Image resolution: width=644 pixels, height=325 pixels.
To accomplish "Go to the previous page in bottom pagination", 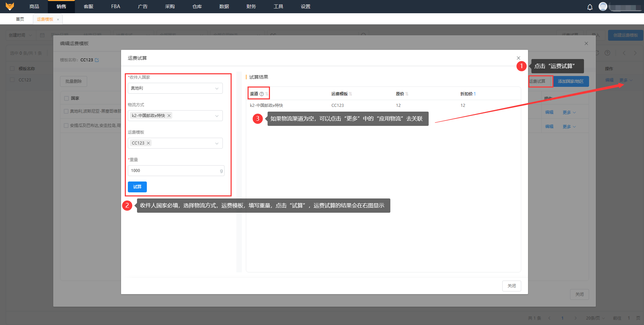I will click(549, 318).
